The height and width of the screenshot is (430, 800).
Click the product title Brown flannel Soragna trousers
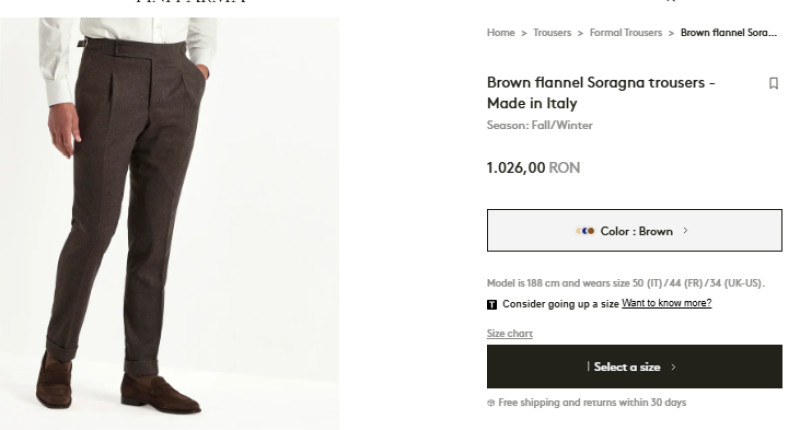(600, 93)
